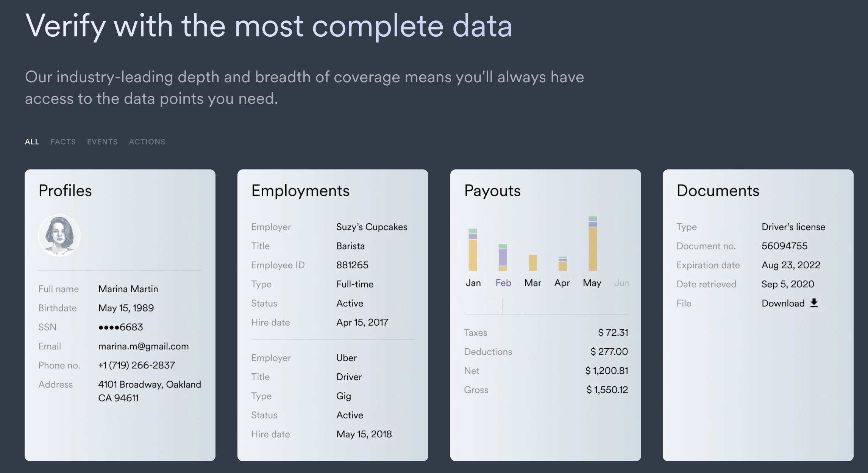Select the Apr payout bar
The image size is (868, 473).
[x=562, y=264]
